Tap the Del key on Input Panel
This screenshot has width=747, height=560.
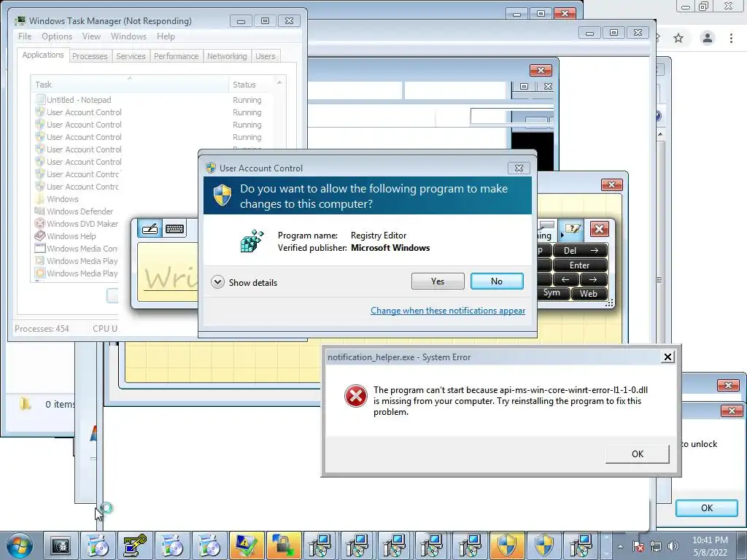pyautogui.click(x=580, y=251)
